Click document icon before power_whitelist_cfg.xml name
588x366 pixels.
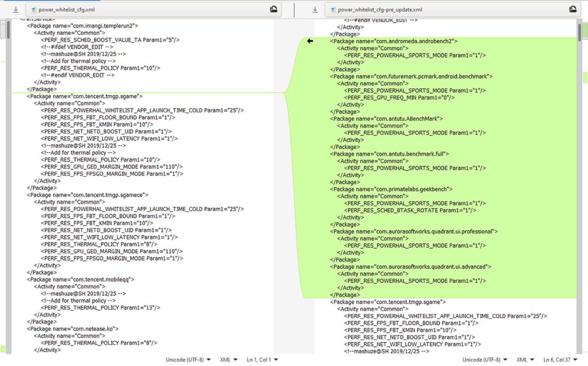tap(33, 10)
